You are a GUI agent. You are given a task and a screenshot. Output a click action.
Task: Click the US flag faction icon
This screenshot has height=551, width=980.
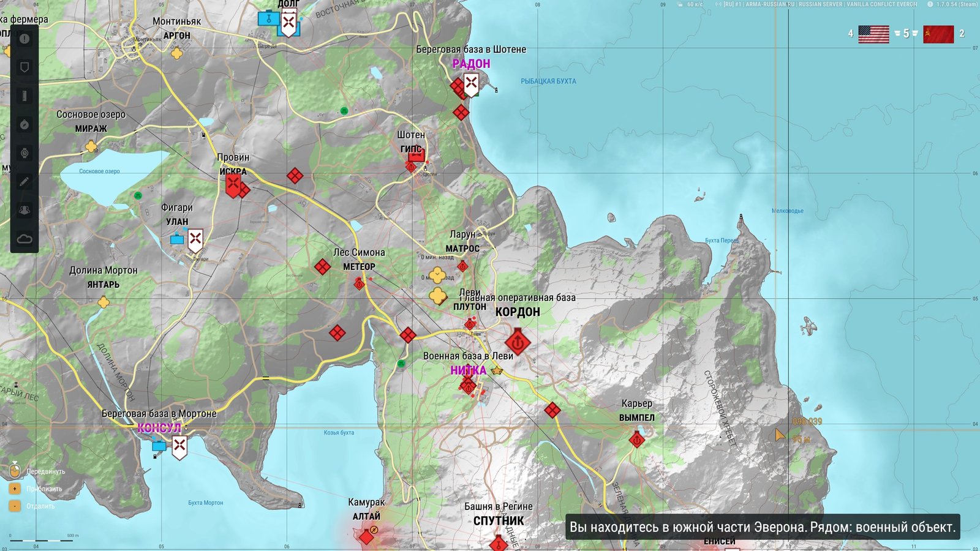click(x=873, y=34)
